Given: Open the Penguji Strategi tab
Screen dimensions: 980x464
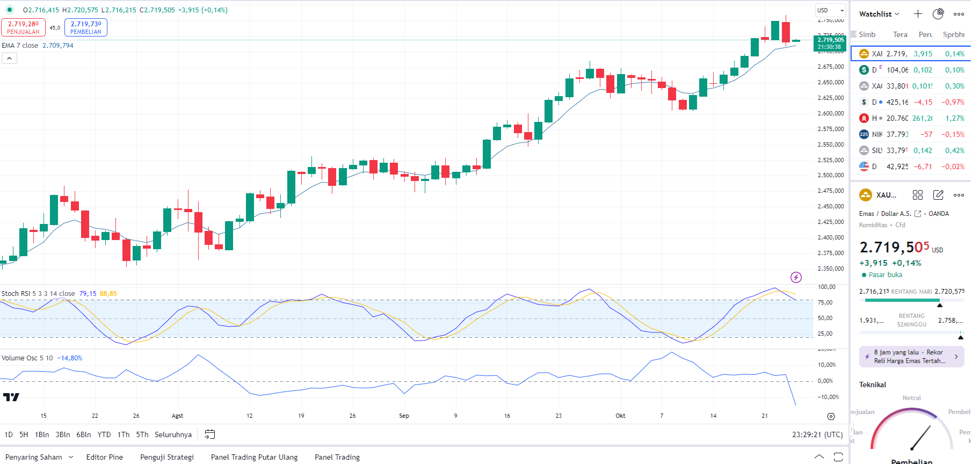Looking at the screenshot, I should pos(167,457).
